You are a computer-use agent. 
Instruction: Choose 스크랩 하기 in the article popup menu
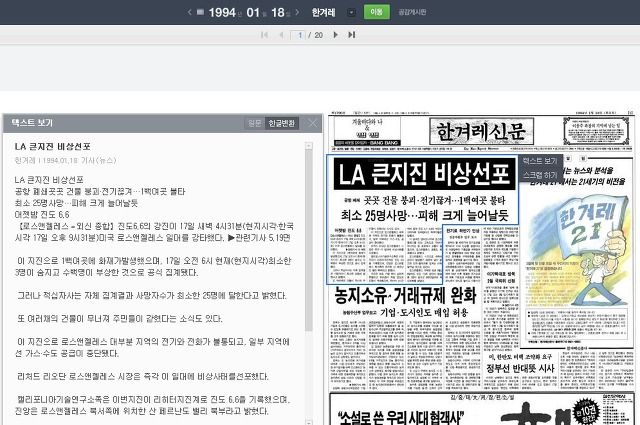[540, 175]
